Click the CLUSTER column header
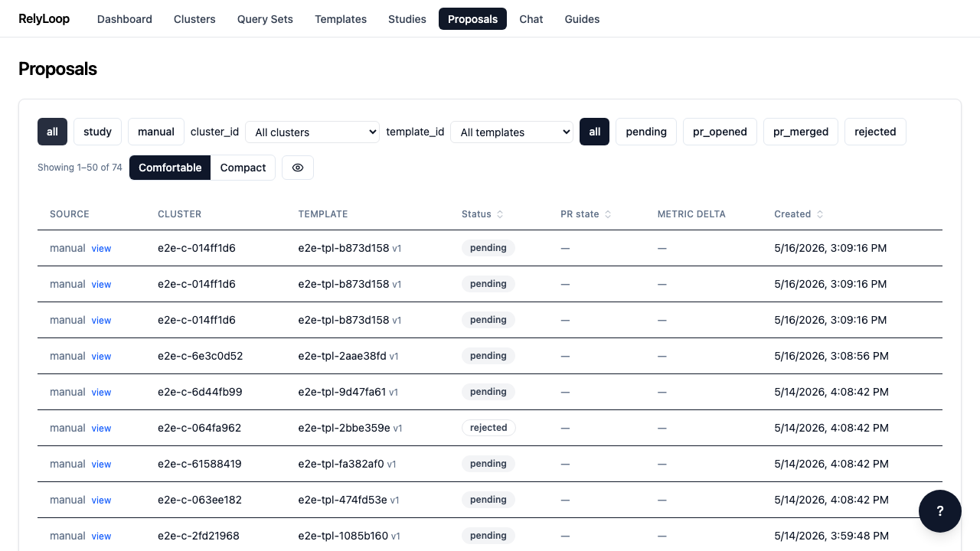The height and width of the screenshot is (551, 980). pyautogui.click(x=179, y=214)
